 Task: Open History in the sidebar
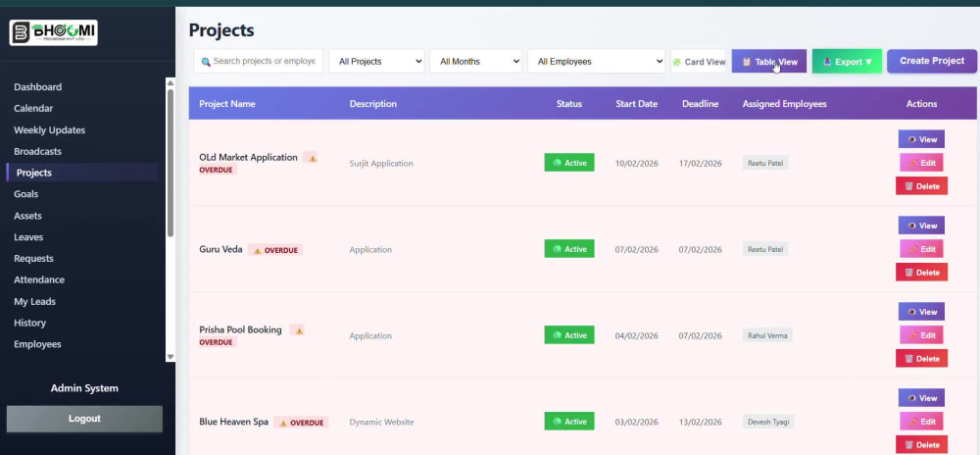pyautogui.click(x=30, y=323)
